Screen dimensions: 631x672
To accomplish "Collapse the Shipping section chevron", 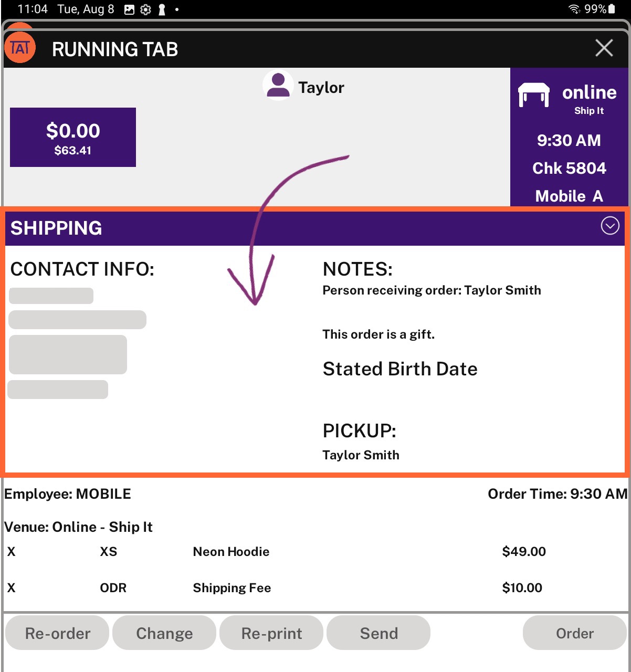I will coord(609,226).
